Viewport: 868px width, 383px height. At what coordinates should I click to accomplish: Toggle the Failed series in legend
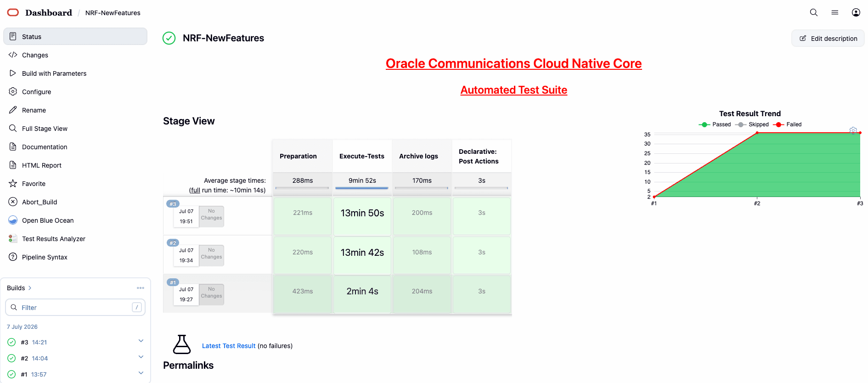pyautogui.click(x=787, y=124)
